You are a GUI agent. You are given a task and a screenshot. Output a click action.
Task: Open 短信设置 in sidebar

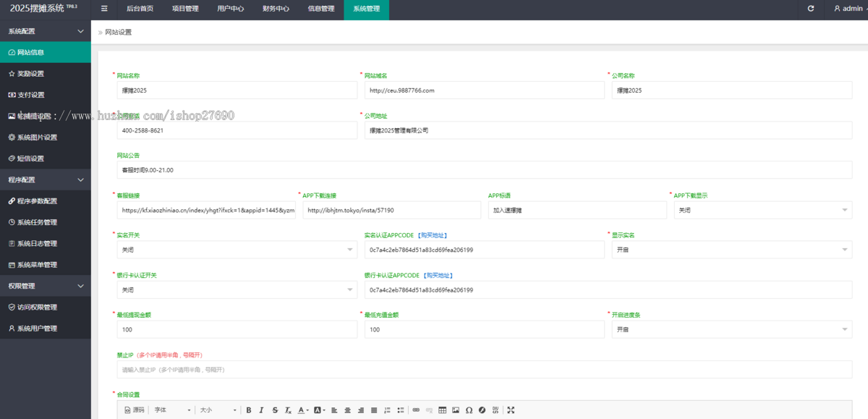(x=46, y=158)
